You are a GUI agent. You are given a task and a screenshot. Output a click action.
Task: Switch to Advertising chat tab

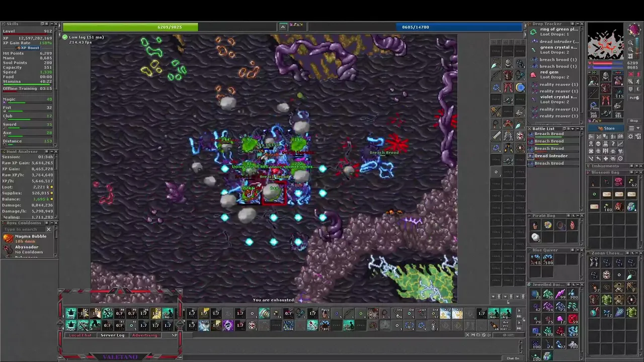point(145,335)
